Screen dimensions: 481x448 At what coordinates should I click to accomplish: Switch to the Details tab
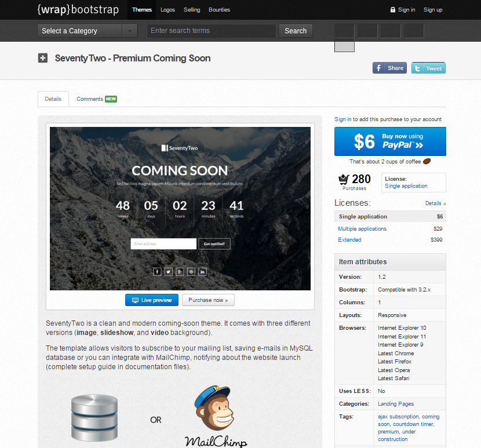53,99
